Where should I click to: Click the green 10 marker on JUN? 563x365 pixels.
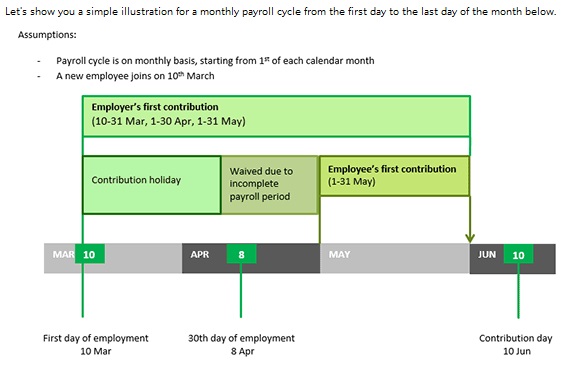pos(518,254)
